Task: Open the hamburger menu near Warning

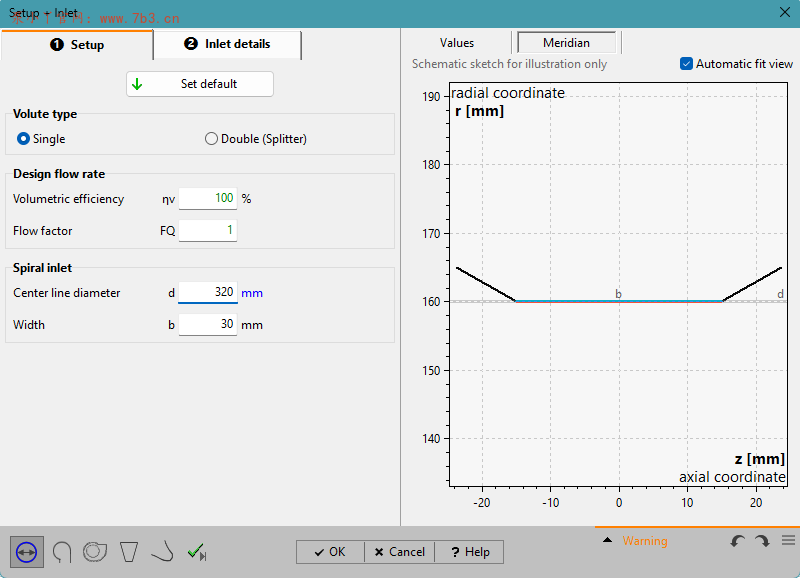Action: pos(786,540)
